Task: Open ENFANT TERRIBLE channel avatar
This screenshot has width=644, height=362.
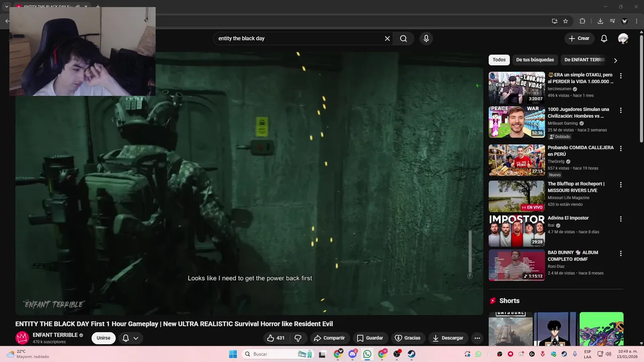Action: [x=22, y=338]
